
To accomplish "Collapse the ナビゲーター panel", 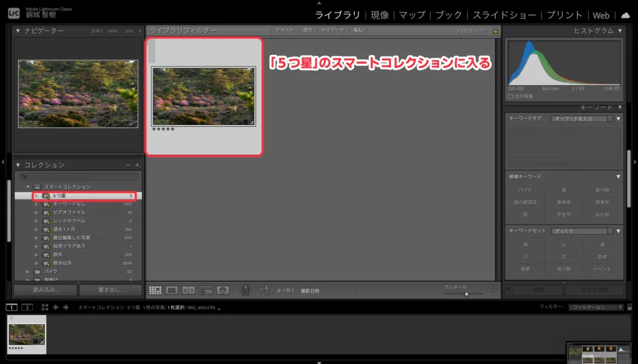I will [x=18, y=30].
